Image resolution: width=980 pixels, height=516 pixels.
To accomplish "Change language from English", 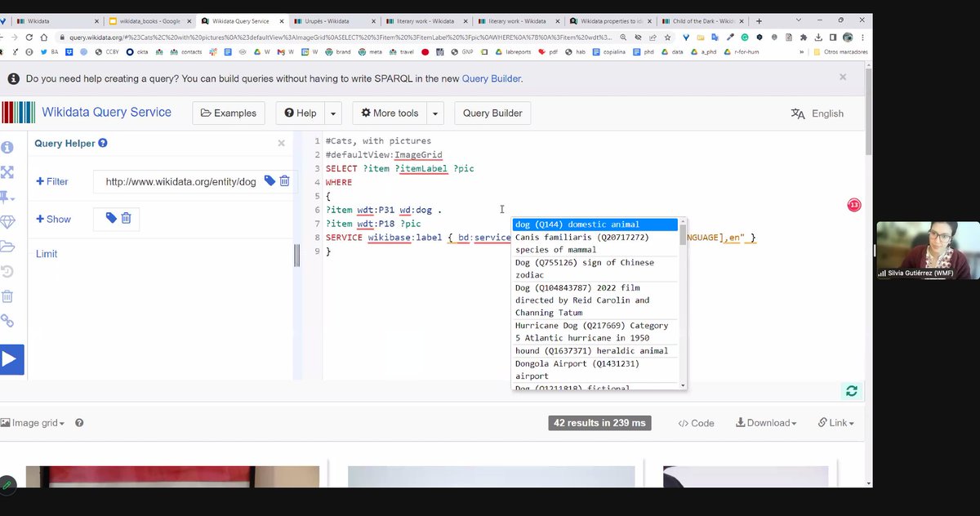I will [x=817, y=113].
